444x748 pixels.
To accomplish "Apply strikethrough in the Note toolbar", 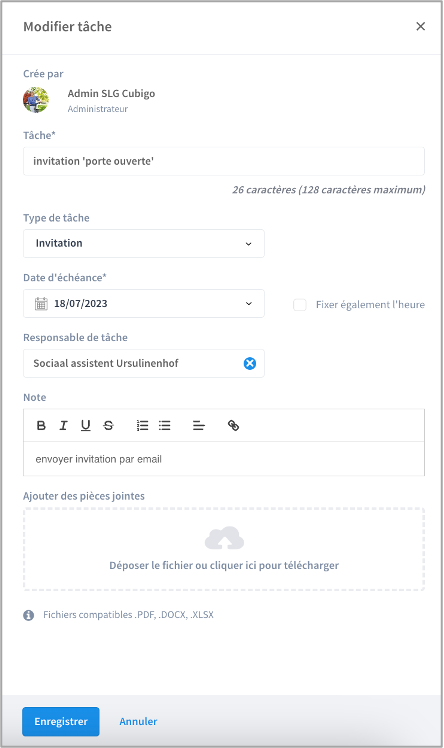I will pos(108,426).
